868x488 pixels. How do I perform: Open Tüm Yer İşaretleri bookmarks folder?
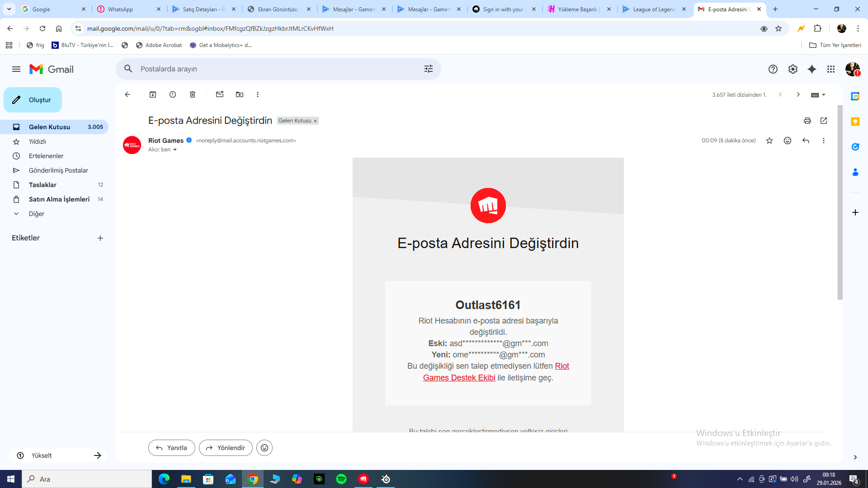pyautogui.click(x=835, y=45)
